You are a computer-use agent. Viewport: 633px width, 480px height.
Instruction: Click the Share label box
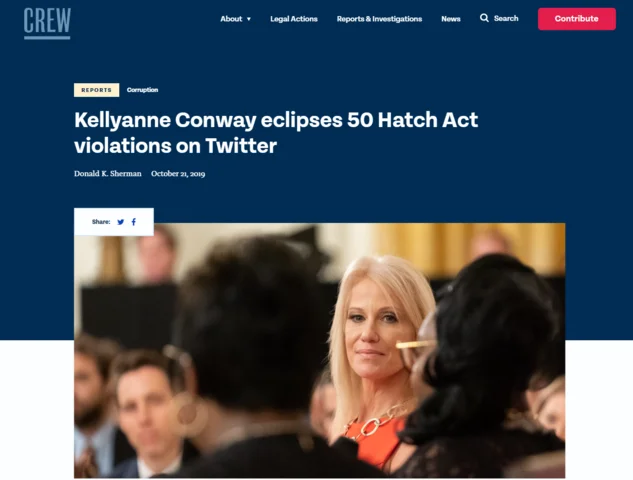click(x=114, y=222)
